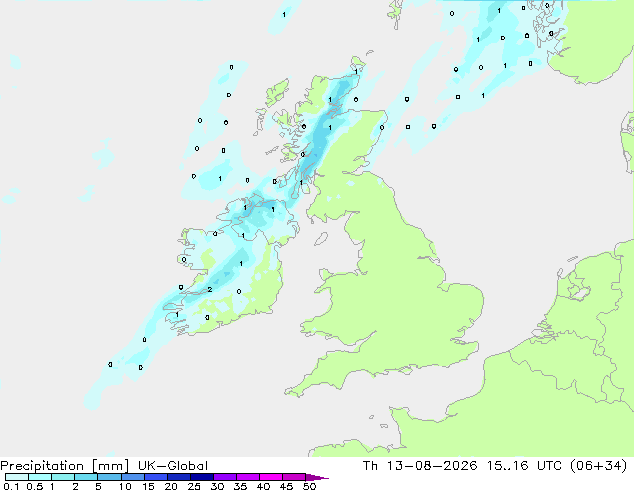
Task: Click the '50' legend scale label
Action: [x=309, y=486]
